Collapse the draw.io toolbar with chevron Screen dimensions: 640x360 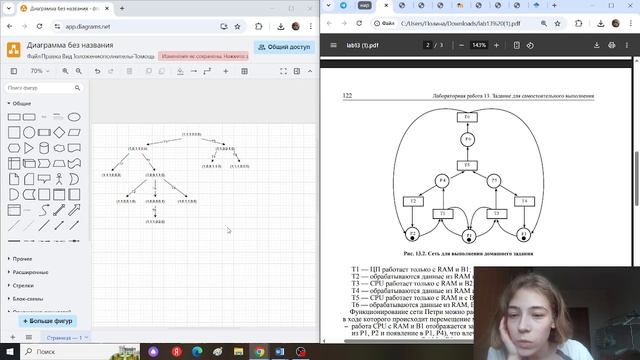coord(310,71)
